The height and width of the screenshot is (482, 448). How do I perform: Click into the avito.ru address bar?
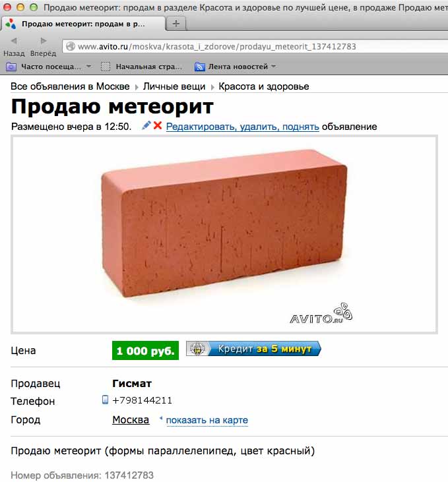pyautogui.click(x=255, y=46)
